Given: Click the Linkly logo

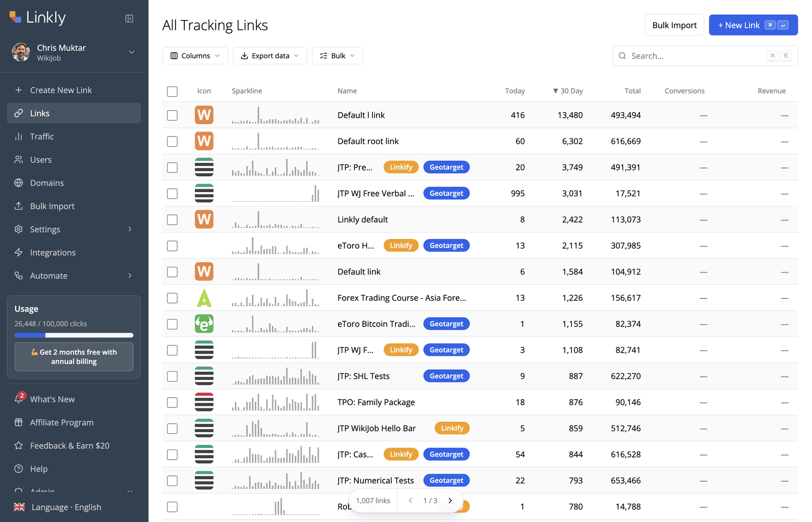Looking at the screenshot, I should click(x=38, y=18).
